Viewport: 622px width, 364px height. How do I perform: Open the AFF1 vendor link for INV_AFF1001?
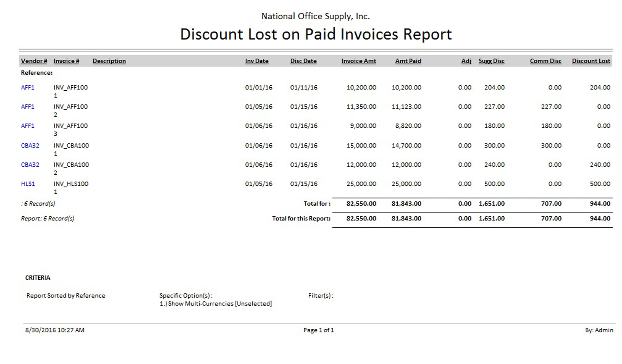[28, 87]
